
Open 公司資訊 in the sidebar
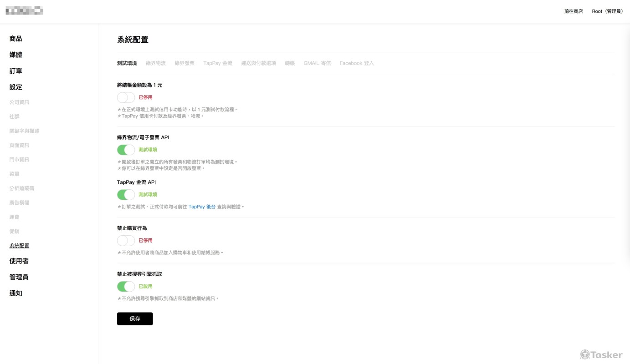(19, 102)
